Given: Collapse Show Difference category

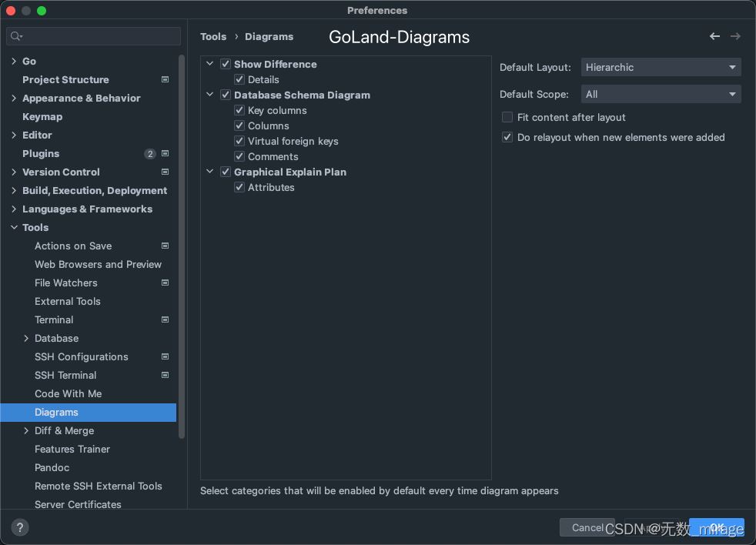Looking at the screenshot, I should [209, 64].
